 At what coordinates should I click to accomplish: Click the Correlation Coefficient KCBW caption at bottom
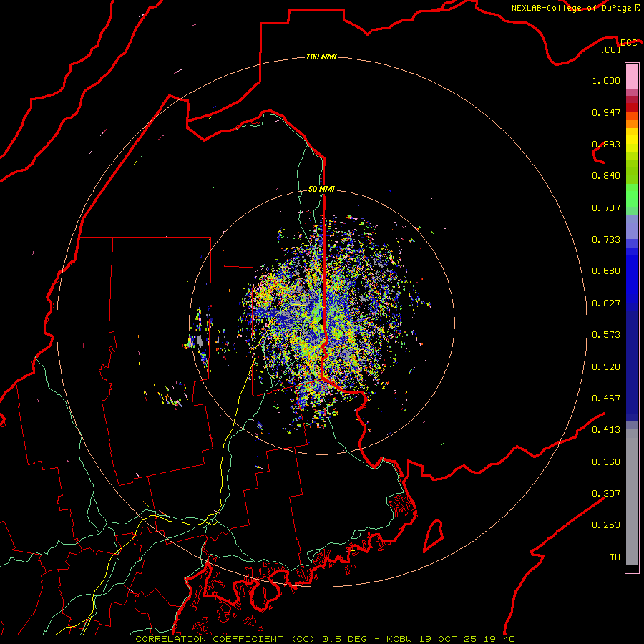325,639
